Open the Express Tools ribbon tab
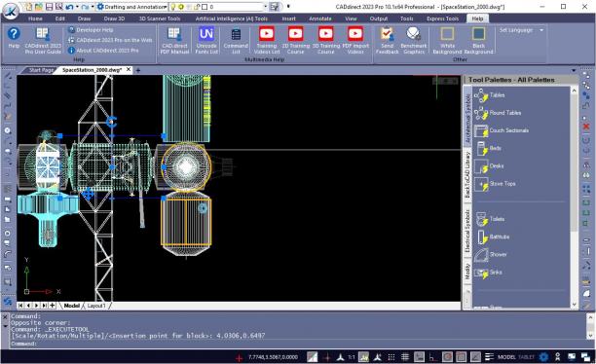 pyautogui.click(x=442, y=18)
